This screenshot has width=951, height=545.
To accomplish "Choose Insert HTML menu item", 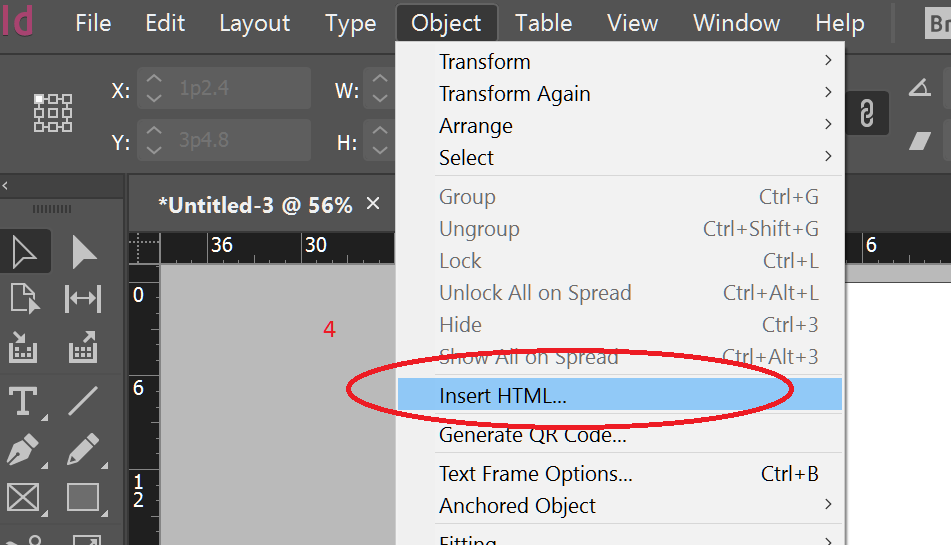I will (503, 395).
